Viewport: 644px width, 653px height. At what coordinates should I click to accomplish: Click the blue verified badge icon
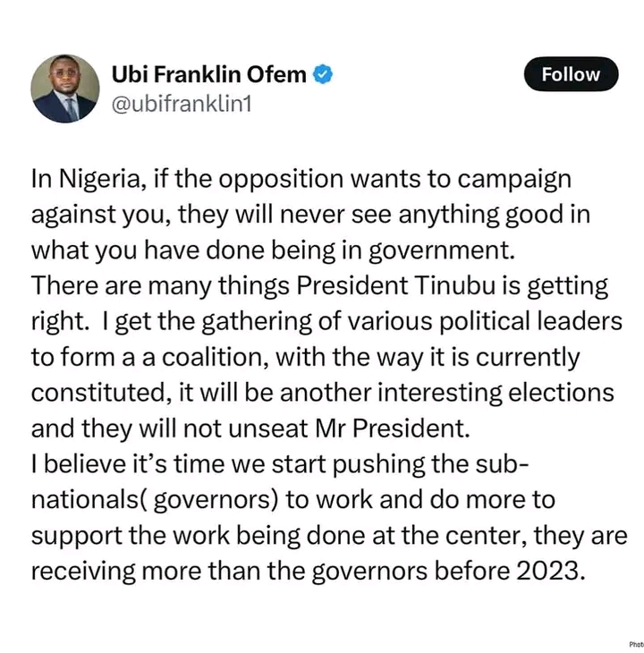coord(323,75)
